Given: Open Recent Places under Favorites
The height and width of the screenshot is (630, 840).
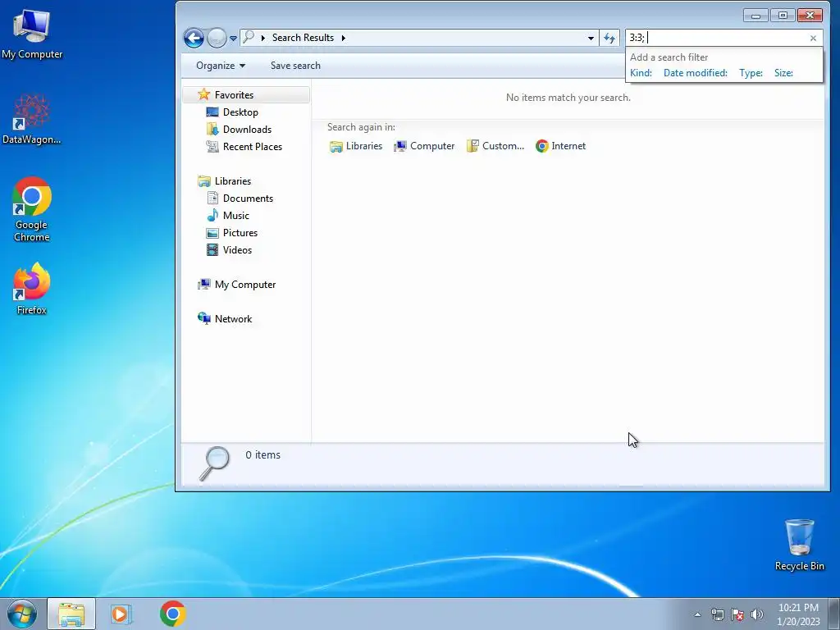Looking at the screenshot, I should point(253,147).
